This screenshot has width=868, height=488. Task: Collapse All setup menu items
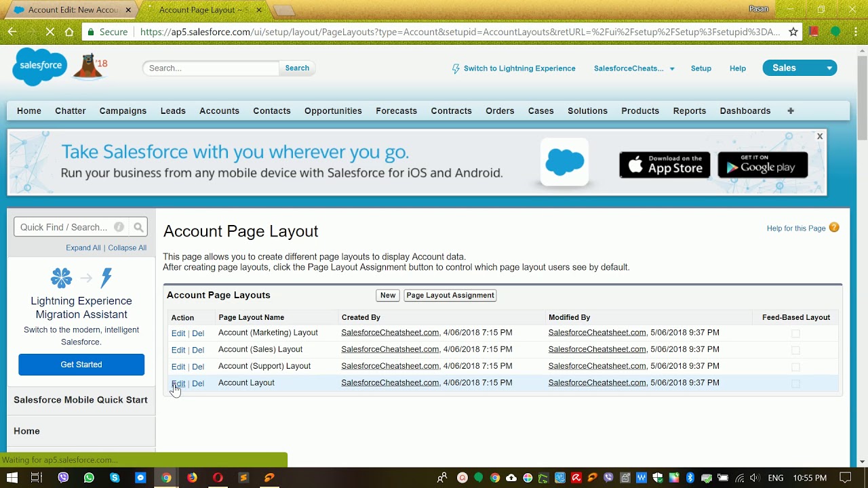(x=127, y=248)
